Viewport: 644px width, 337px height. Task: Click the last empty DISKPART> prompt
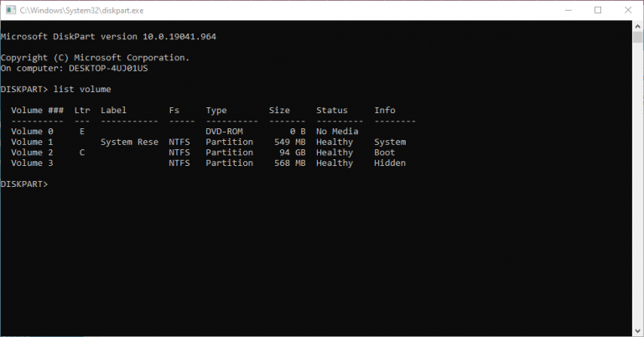pos(24,184)
